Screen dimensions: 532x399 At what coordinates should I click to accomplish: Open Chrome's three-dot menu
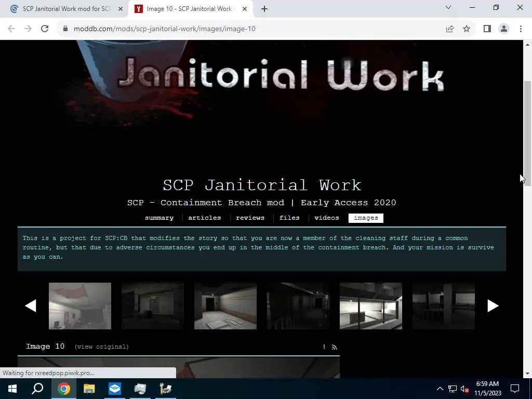click(x=521, y=29)
